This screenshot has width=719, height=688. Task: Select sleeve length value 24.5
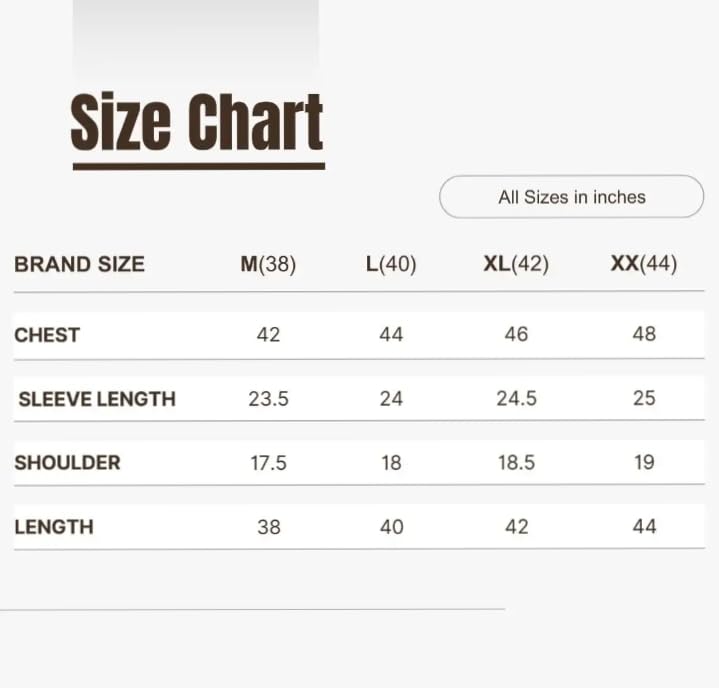coord(516,398)
